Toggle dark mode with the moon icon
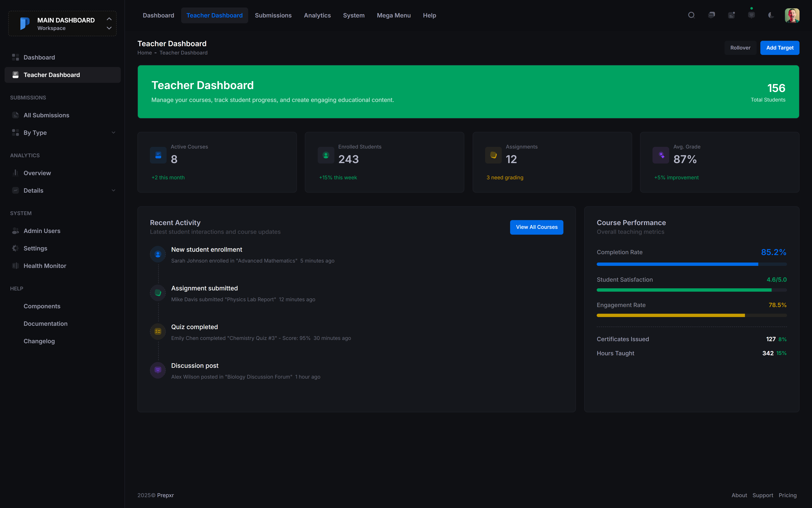812x508 pixels. point(771,15)
